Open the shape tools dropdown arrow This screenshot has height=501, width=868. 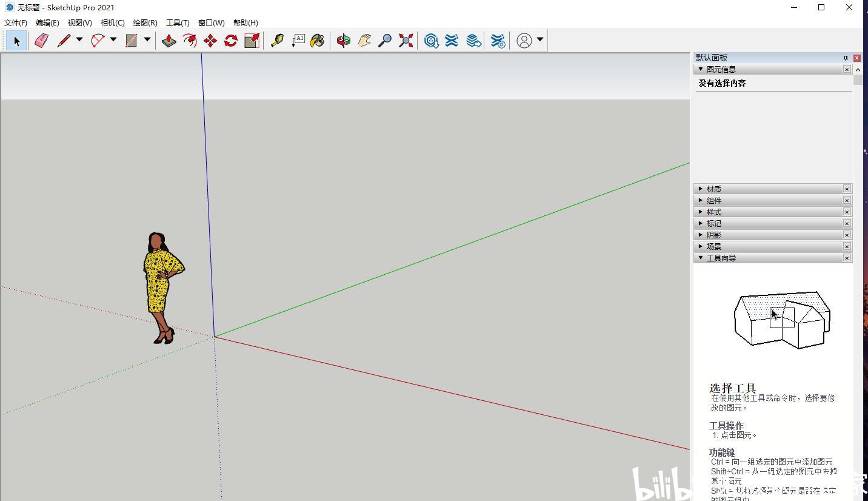pos(147,40)
